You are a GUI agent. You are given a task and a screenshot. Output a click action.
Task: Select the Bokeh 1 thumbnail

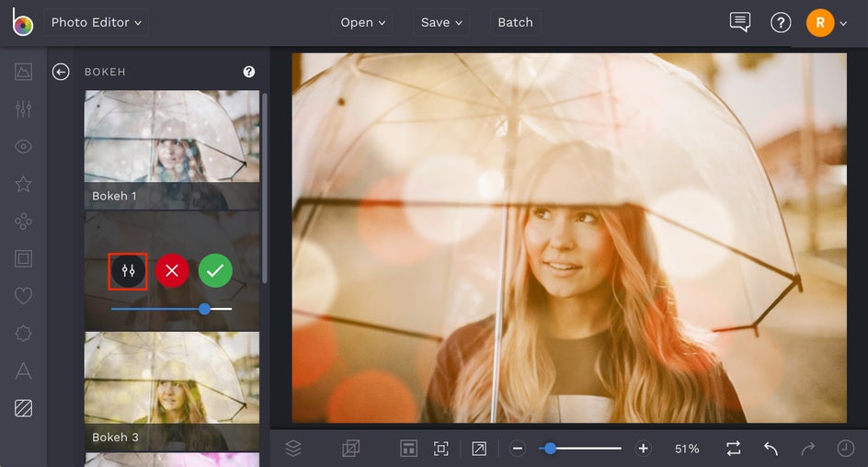(172, 150)
